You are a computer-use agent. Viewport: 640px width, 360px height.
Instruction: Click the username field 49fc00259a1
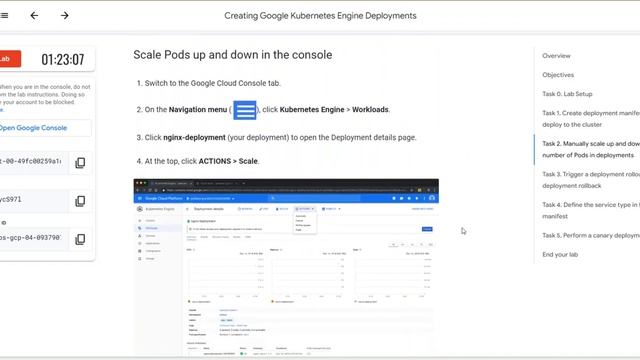33,162
